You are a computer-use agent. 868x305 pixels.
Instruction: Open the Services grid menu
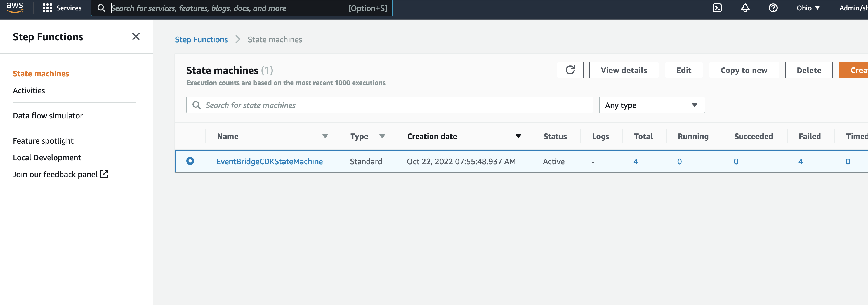pyautogui.click(x=62, y=8)
